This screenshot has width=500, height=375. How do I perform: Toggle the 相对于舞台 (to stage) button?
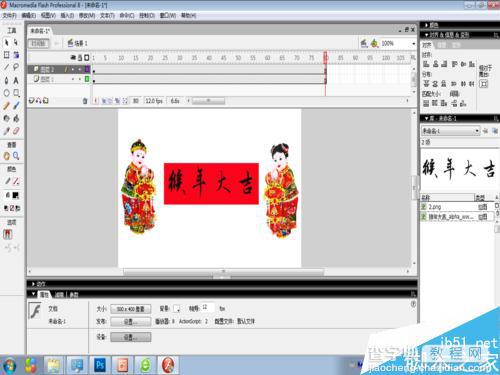coord(483,84)
